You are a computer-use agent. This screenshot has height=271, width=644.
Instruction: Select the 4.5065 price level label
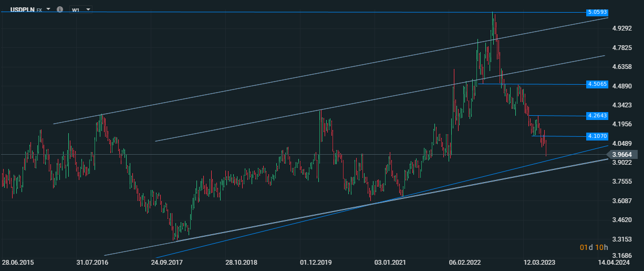[x=597, y=84]
